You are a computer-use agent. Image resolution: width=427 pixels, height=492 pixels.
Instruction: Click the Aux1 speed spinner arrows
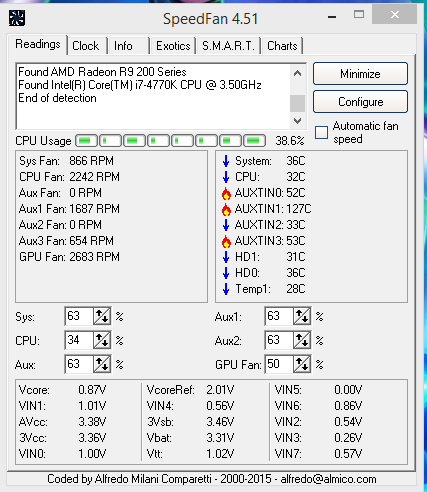[x=302, y=316]
